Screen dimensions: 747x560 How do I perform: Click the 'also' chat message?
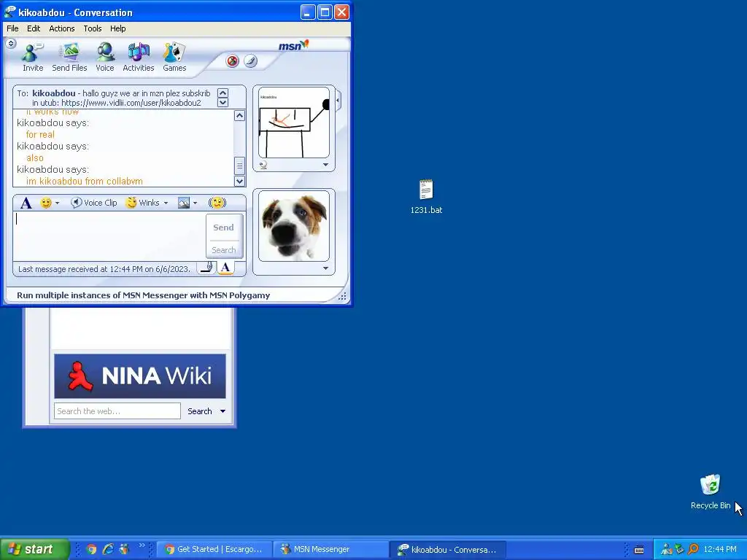click(35, 157)
